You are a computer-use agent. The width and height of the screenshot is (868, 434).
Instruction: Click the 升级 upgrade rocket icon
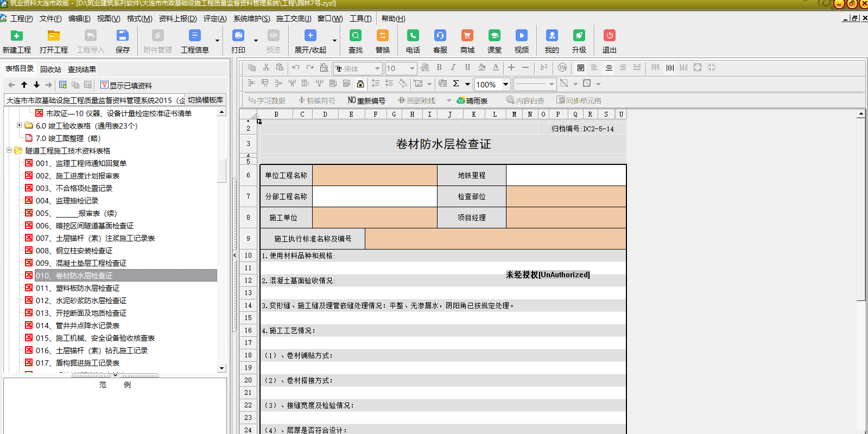pos(579,36)
